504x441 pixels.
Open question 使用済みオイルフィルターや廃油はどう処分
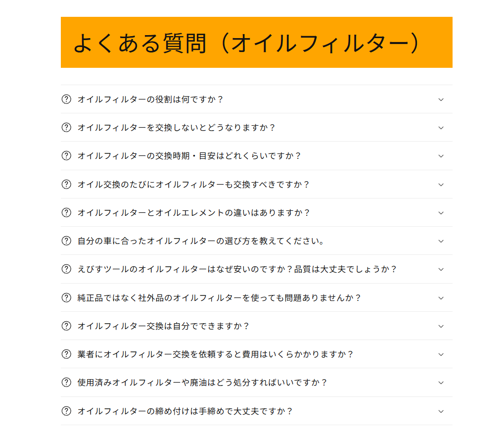click(x=202, y=383)
